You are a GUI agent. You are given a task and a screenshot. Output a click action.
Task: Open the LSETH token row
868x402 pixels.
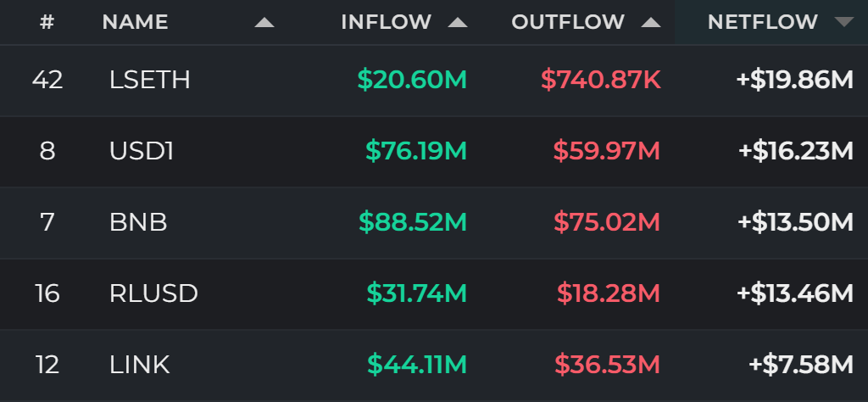click(434, 81)
